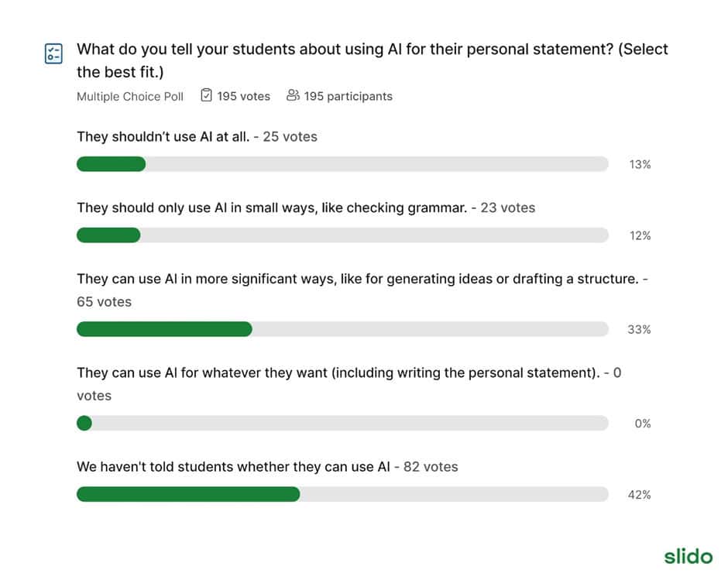Click the 42% percentage label
The height and width of the screenshot is (587, 728).
coord(639,495)
